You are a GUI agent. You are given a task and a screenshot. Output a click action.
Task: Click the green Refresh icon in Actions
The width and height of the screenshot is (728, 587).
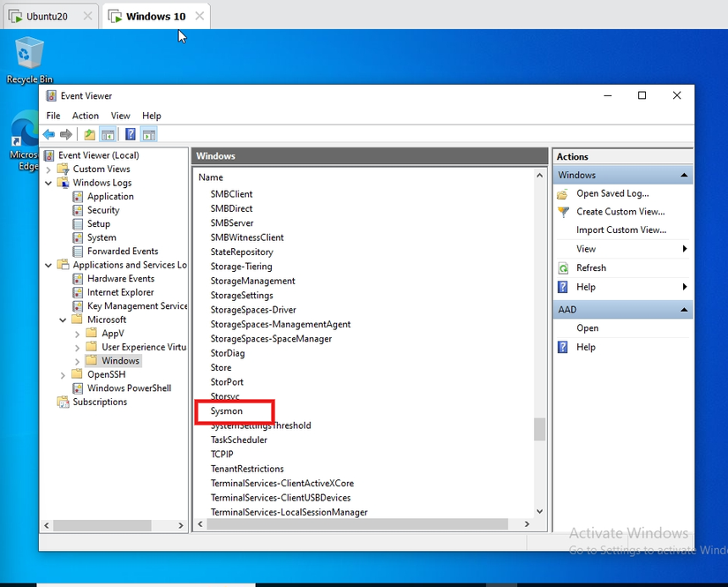[x=563, y=268]
